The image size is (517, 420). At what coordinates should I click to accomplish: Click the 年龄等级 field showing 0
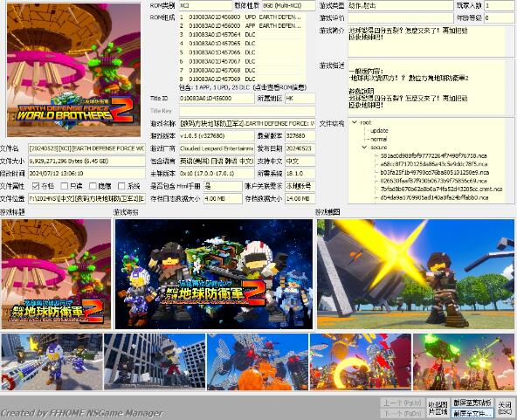tap(499, 17)
